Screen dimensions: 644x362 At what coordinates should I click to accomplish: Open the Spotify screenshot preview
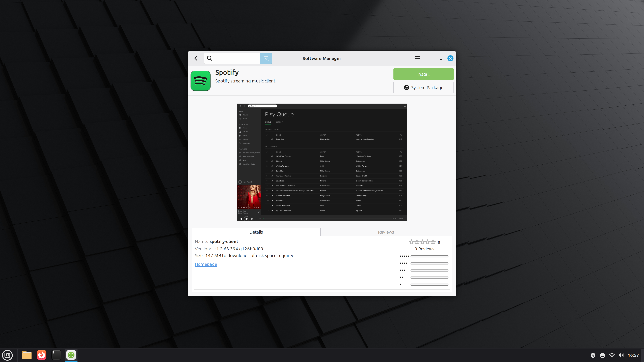coord(322,162)
